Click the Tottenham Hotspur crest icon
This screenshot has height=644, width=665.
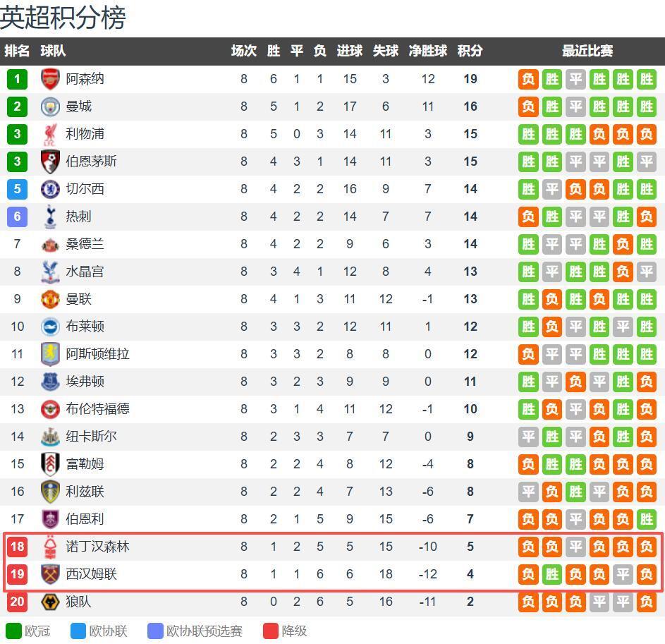(x=51, y=217)
